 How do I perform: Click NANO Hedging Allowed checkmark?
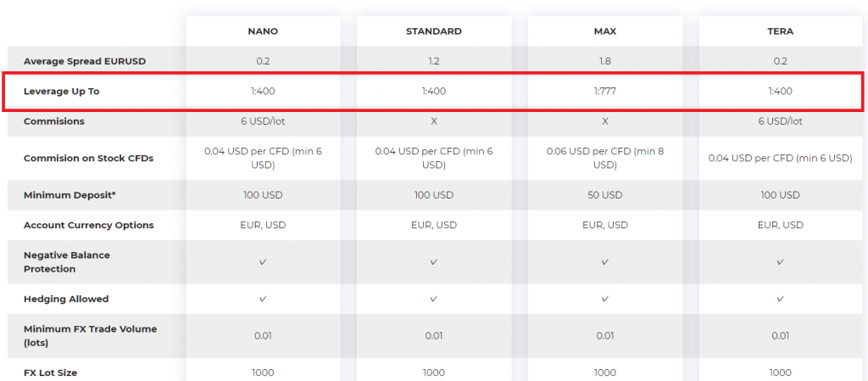pyautogui.click(x=263, y=299)
